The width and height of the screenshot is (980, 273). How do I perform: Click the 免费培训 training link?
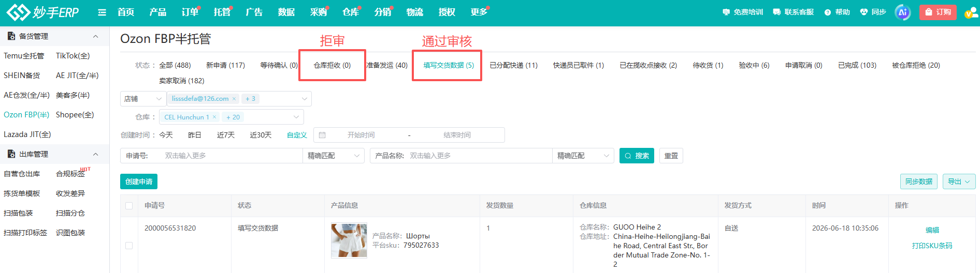743,12
